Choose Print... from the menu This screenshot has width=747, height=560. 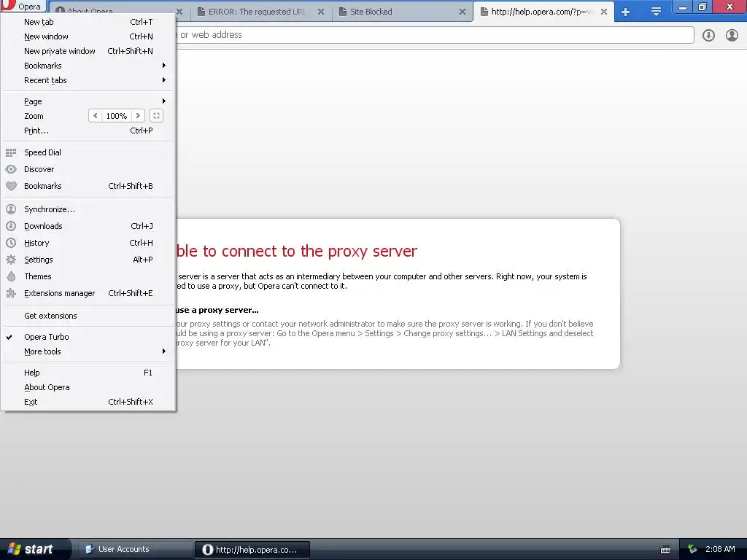[x=88, y=131]
